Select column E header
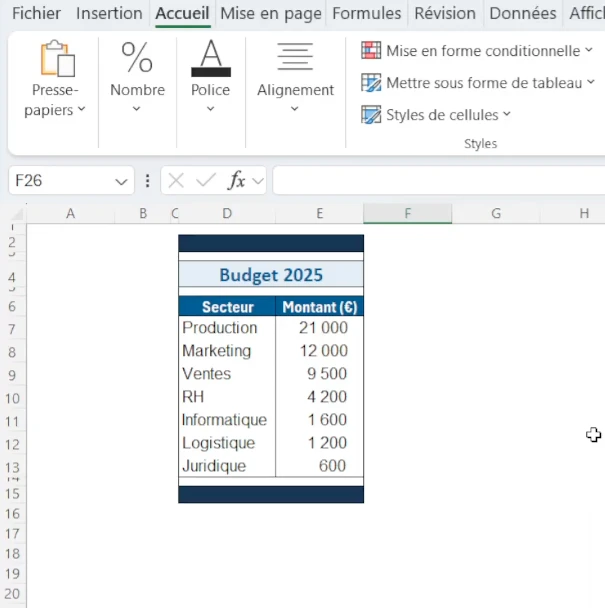 click(320, 213)
